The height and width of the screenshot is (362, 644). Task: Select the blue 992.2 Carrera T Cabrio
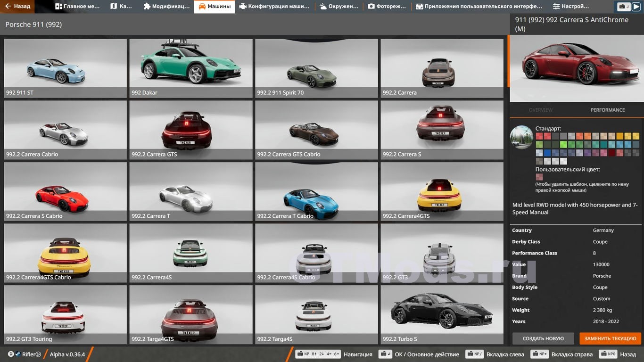tap(316, 191)
